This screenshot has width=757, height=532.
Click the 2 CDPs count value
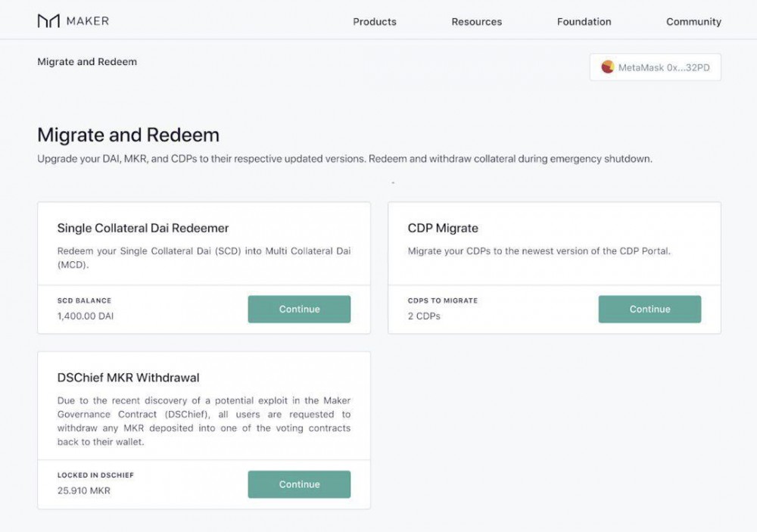pyautogui.click(x=424, y=316)
